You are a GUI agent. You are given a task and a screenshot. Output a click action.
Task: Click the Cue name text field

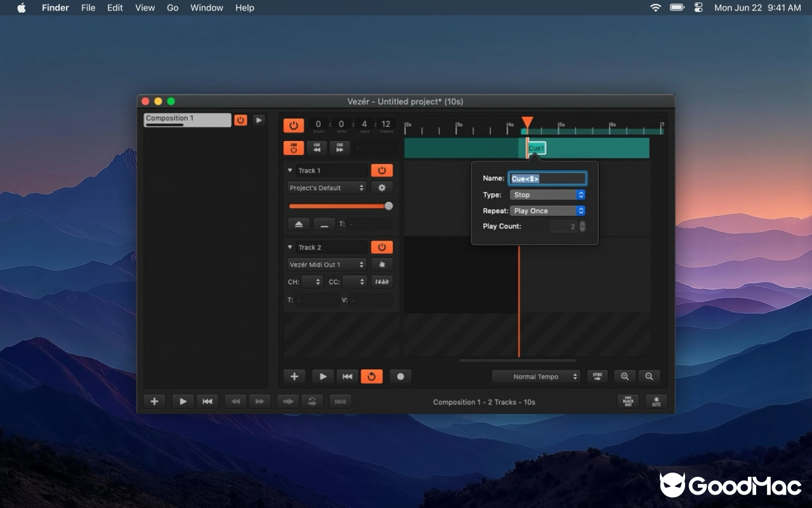(547, 179)
